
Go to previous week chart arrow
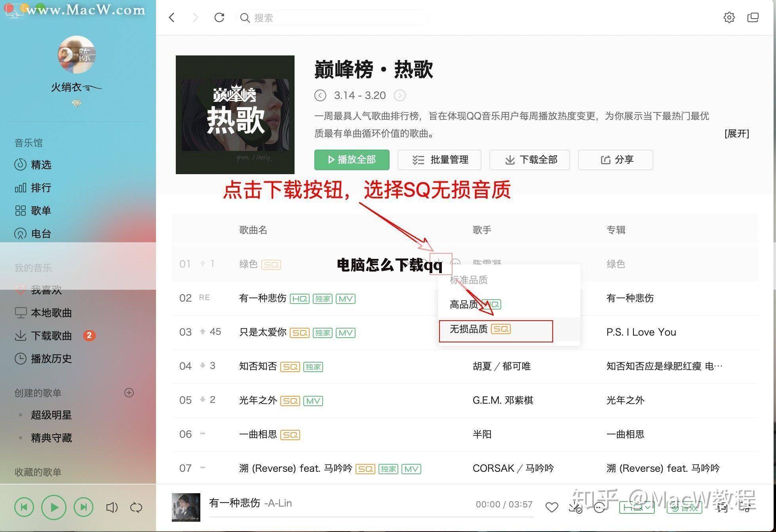click(320, 95)
